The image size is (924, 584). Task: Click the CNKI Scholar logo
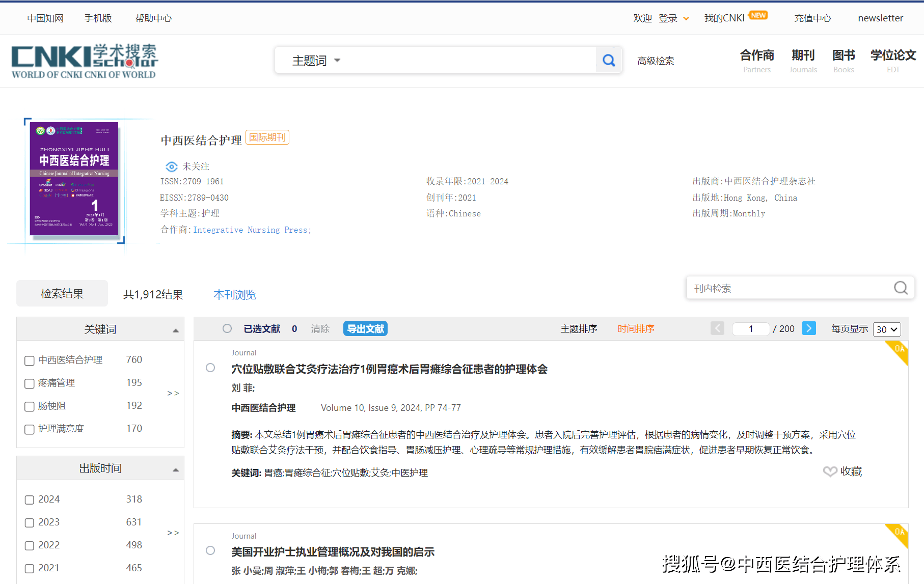[85, 61]
